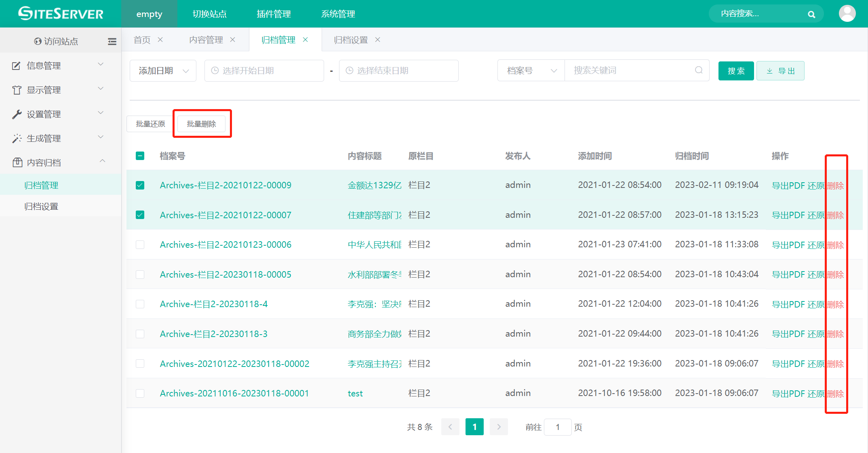Click 导出PDF for the test row
This screenshot has height=453, width=868.
tap(788, 394)
